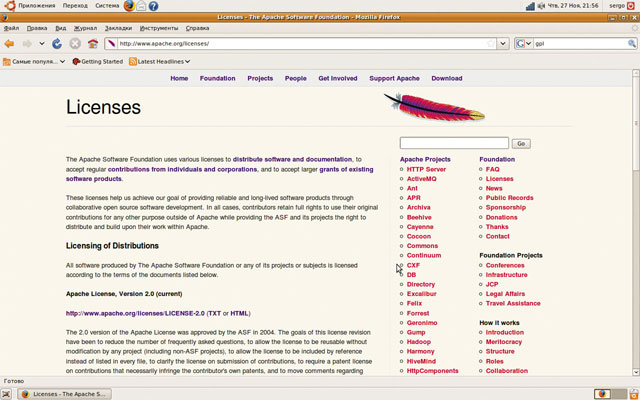Click the volume speaker tray icon
This screenshot has width=640, height=400.
pos(541,6)
